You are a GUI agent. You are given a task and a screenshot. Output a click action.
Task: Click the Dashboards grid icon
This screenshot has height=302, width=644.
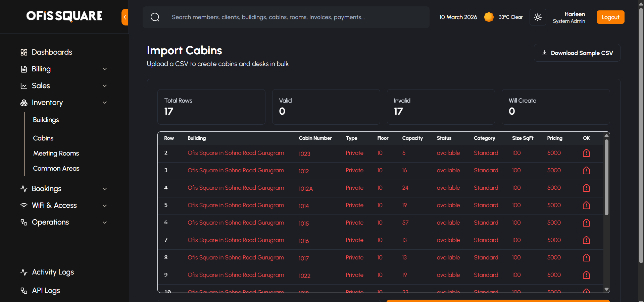pyautogui.click(x=24, y=52)
